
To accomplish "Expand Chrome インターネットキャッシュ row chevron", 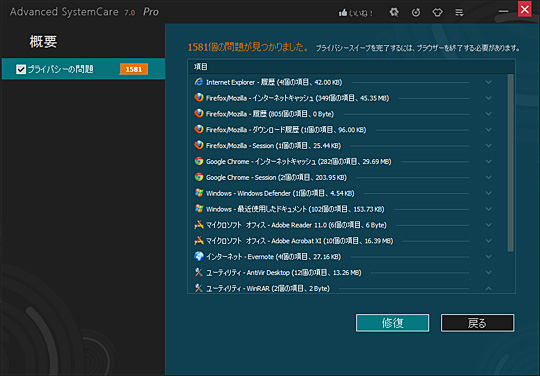I will click(488, 161).
